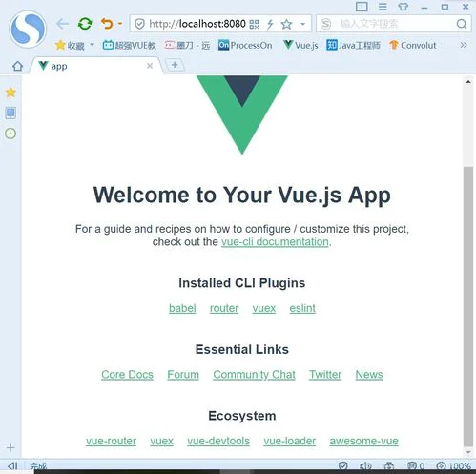Select the app tab

click(x=95, y=66)
